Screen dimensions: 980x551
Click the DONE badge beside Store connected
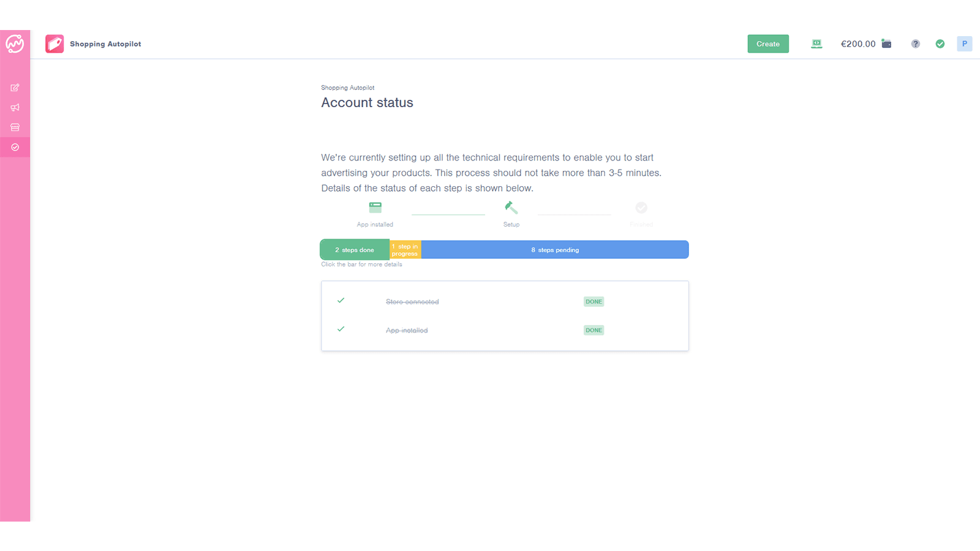[593, 301]
